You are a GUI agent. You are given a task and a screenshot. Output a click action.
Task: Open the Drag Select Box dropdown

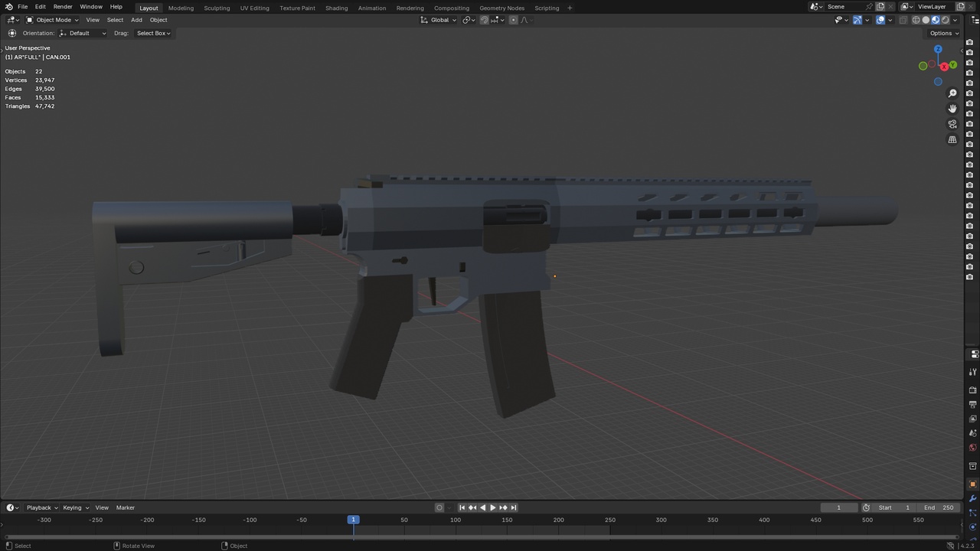153,33
